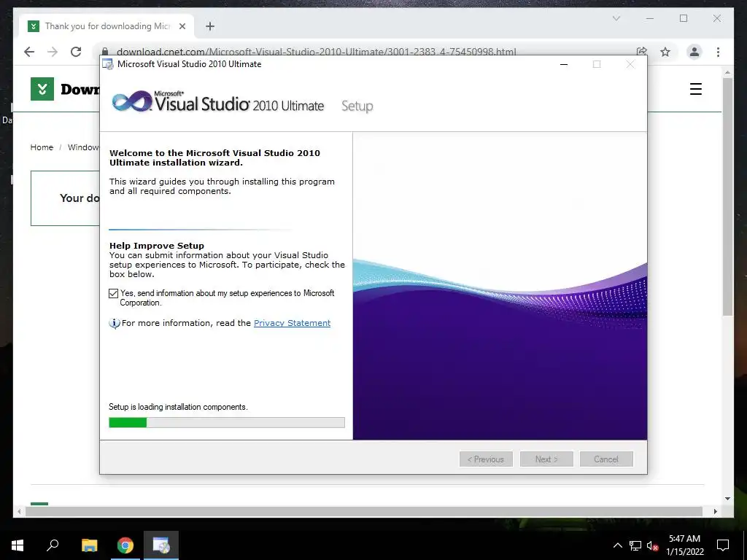Close the 'Thank you for downloading' tab
The width and height of the screenshot is (747, 560).
[x=182, y=26]
